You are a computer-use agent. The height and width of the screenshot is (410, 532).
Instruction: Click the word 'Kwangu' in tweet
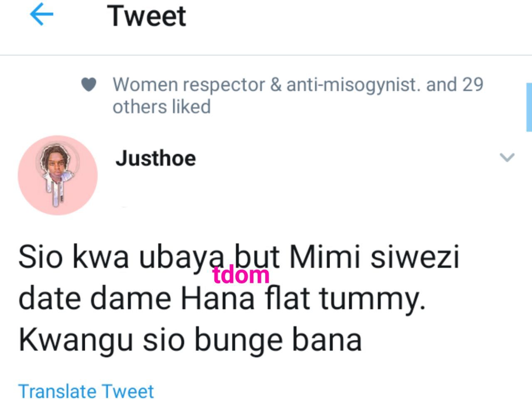[x=76, y=340]
